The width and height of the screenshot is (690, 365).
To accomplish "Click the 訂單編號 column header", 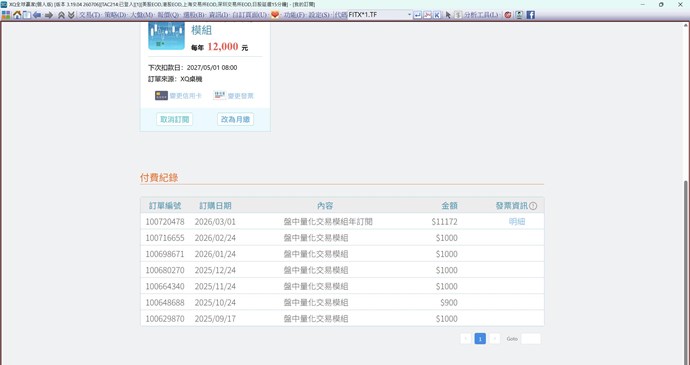I will pyautogui.click(x=165, y=206).
